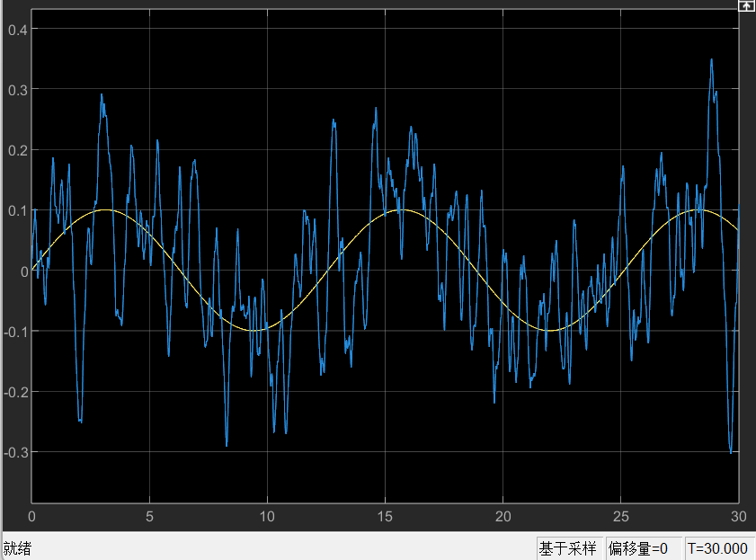The width and height of the screenshot is (756, 560).
Task: Click the blue signal's lowest dip near x=29.7
Action: pos(731,451)
